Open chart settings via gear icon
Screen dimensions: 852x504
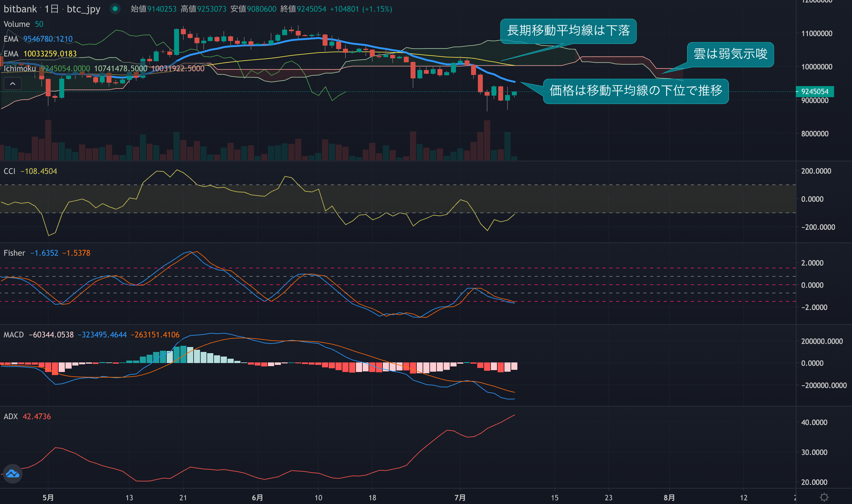pos(824,497)
